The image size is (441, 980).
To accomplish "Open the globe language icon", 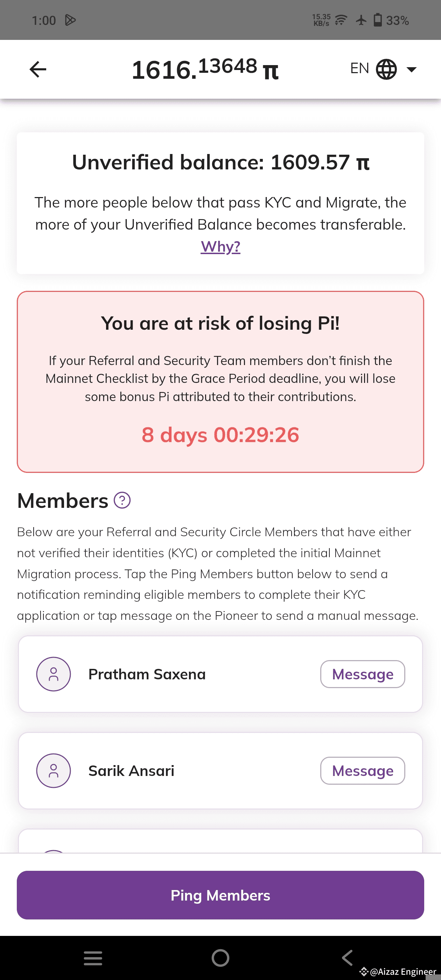I will tap(386, 69).
